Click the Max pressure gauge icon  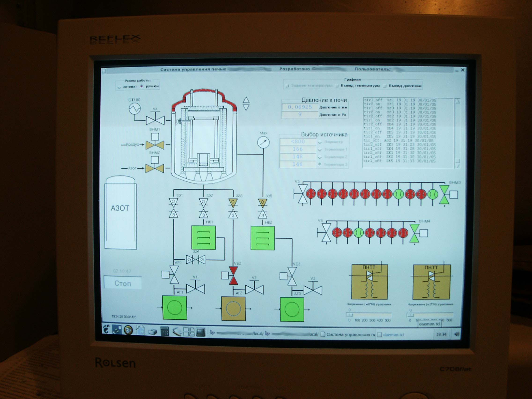tap(263, 142)
